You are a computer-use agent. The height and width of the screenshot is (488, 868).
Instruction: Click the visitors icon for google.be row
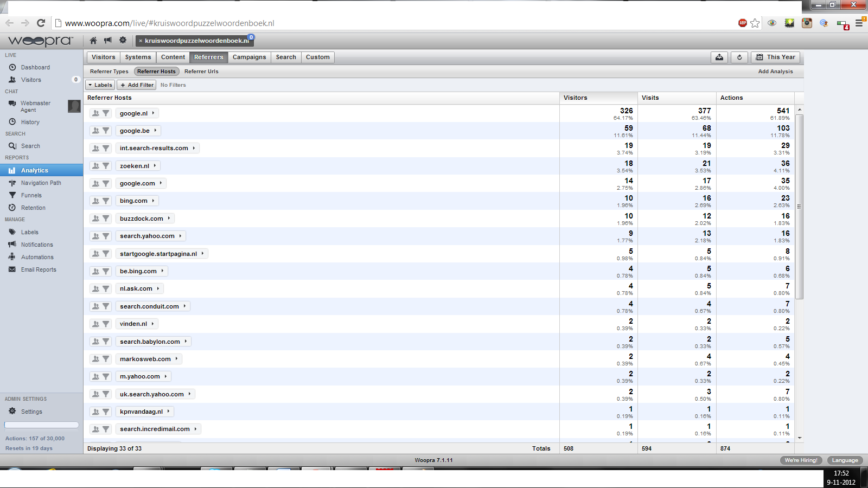[95, 131]
